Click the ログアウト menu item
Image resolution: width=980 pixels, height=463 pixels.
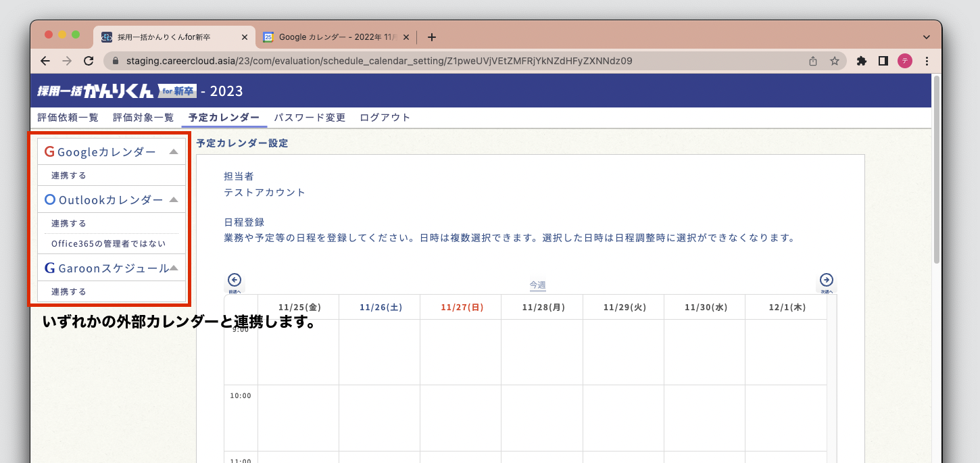click(x=385, y=118)
